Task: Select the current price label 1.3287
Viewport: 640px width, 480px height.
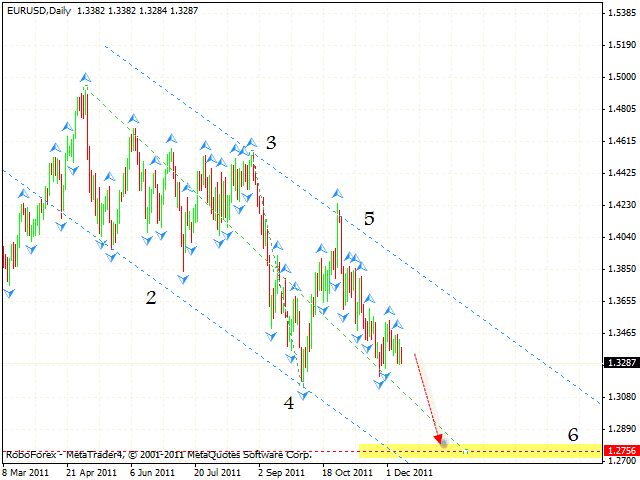Action: click(622, 362)
